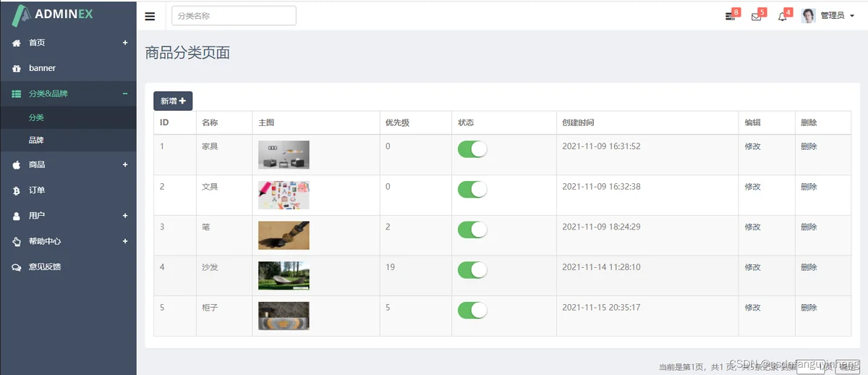Click the administrator avatar picture
Viewport: 868px width, 375px height.
pyautogui.click(x=809, y=15)
